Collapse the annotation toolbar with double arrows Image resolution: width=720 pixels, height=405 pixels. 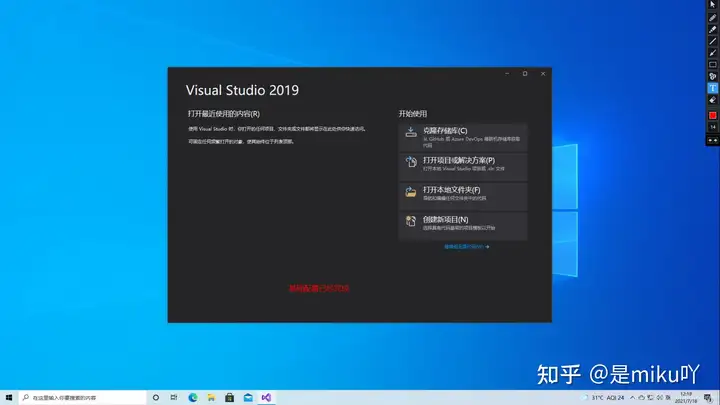pos(712,141)
